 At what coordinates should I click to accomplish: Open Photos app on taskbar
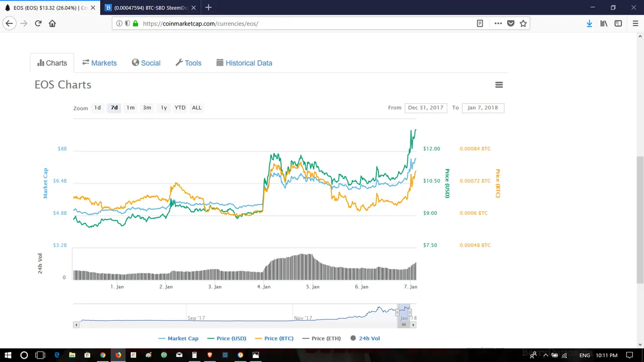point(256,355)
